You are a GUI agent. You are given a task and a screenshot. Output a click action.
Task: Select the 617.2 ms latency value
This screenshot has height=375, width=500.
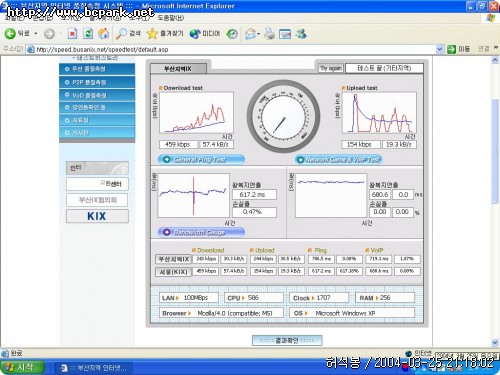254,194
